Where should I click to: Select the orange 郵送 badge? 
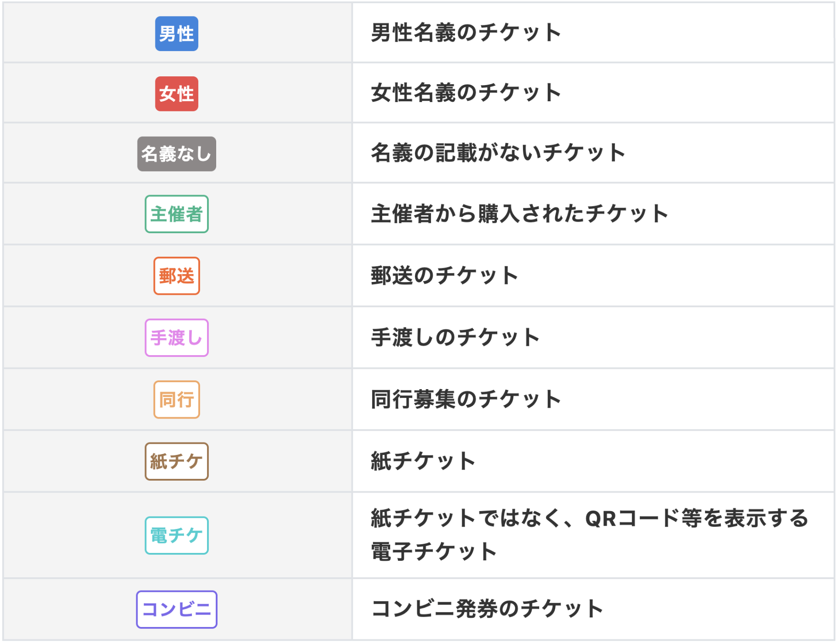point(177,276)
